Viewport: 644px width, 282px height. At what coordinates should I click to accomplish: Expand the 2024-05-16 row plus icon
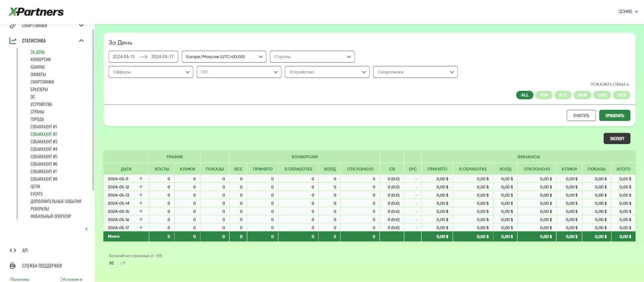point(141,219)
